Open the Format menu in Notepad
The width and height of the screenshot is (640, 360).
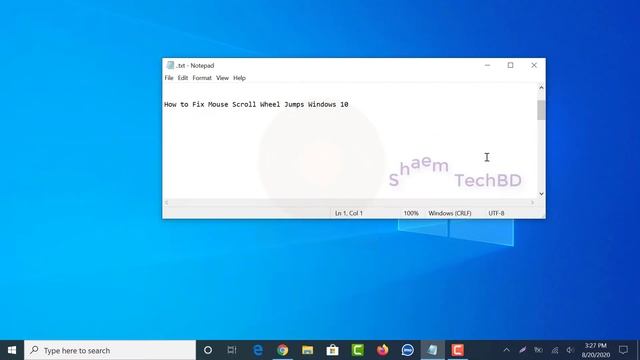coord(202,78)
